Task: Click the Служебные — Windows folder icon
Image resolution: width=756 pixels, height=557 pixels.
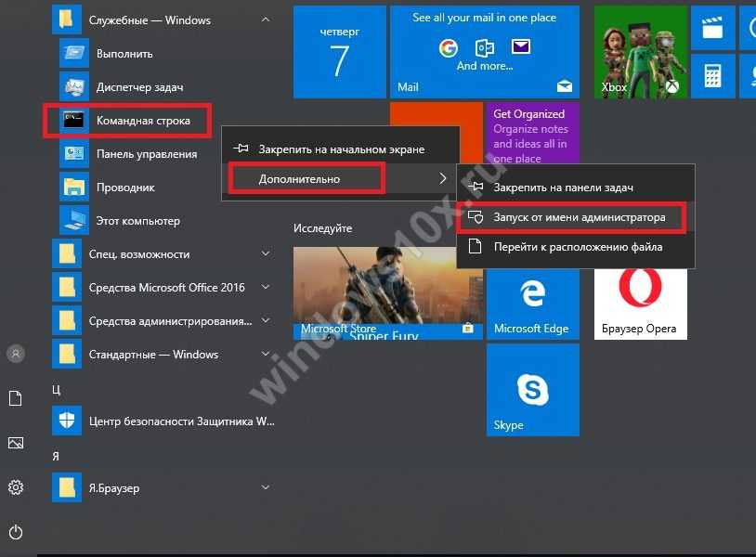Action: [67, 19]
